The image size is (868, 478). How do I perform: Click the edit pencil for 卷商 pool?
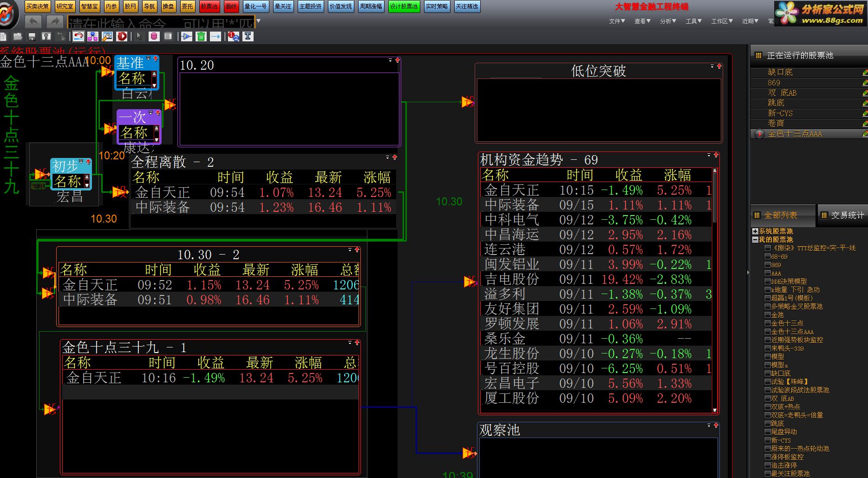point(865,124)
